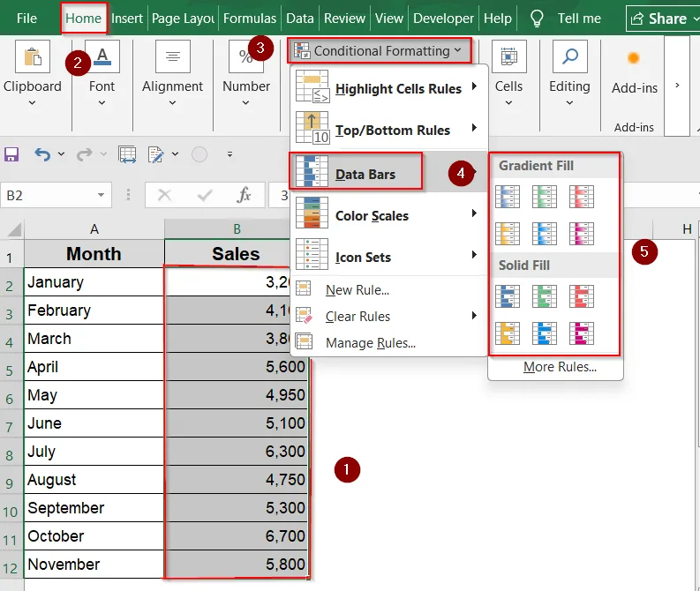This screenshot has width=700, height=591.
Task: Select column B header
Action: coord(237,228)
